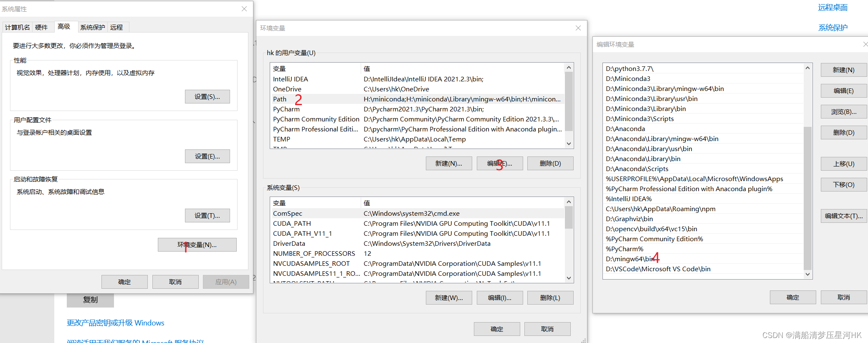Open 更改产品密钥或升级 Windows link
868x343 pixels.
[x=116, y=323]
